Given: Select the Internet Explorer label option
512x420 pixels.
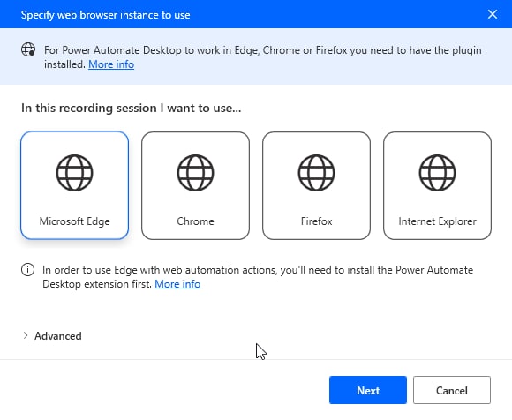Looking at the screenshot, I should click(x=437, y=221).
